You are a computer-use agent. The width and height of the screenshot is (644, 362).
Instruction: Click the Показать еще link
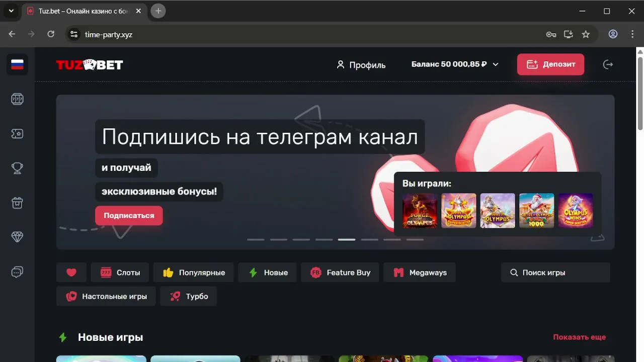579,337
